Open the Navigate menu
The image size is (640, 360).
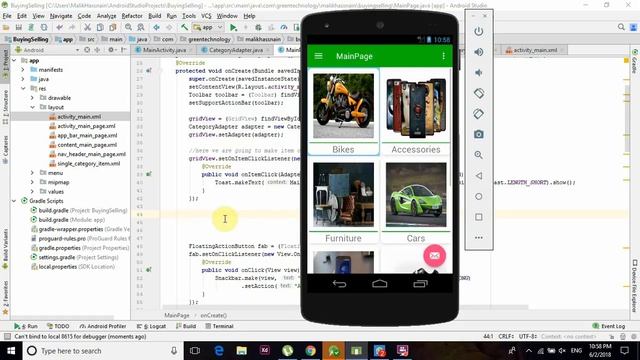click(61, 16)
